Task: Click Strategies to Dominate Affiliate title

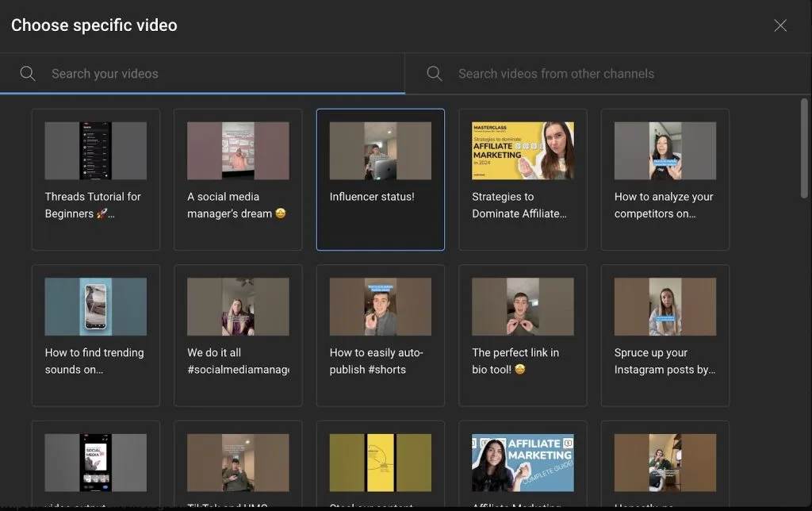Action: pyautogui.click(x=519, y=206)
